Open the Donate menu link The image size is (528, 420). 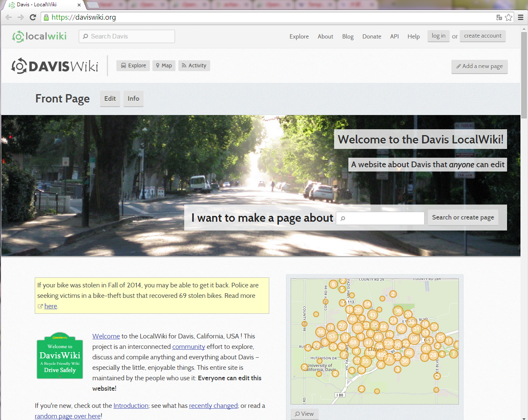[372, 36]
